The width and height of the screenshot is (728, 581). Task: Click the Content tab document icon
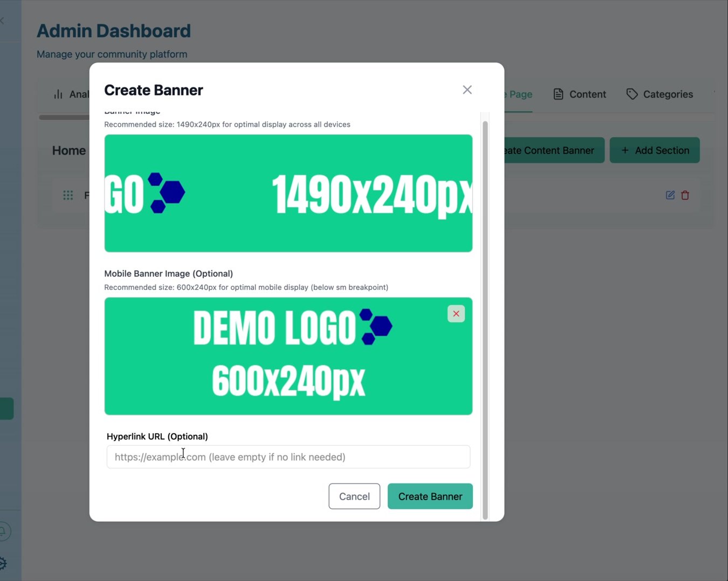pos(559,94)
